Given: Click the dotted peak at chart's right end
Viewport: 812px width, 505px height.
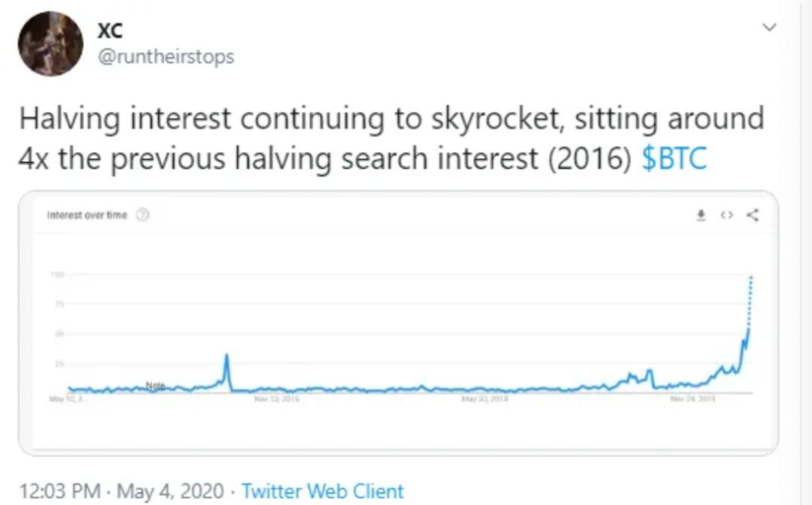Looking at the screenshot, I should point(750,280).
